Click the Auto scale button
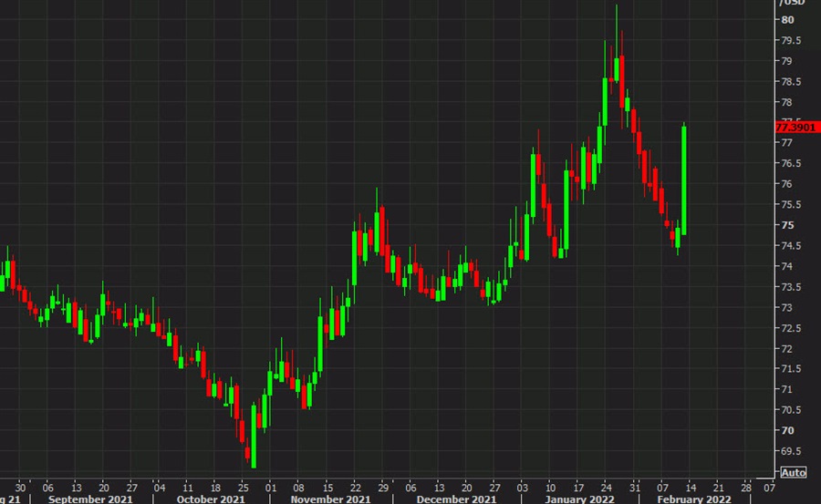Image resolution: width=821 pixels, height=504 pixels. [x=793, y=473]
